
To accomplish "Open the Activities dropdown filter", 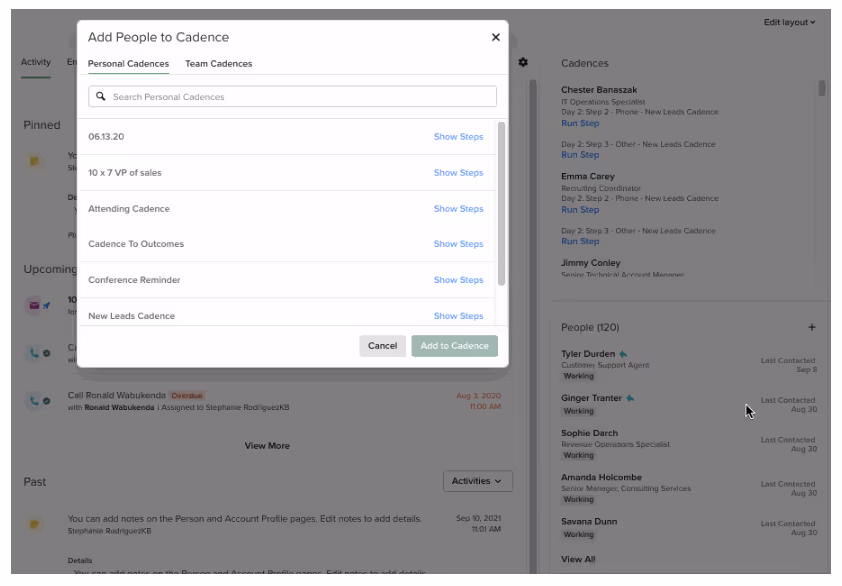I will click(477, 481).
